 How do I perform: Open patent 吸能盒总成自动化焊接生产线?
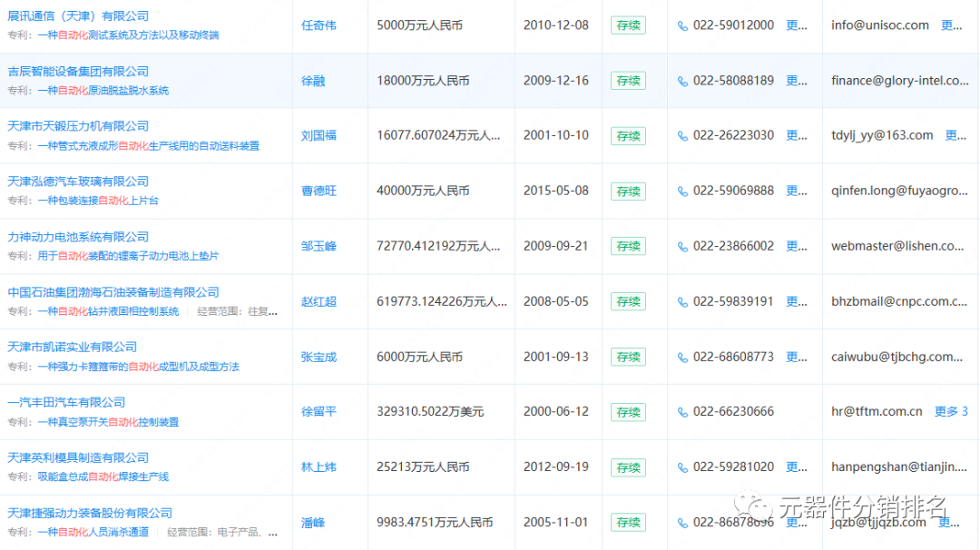[103, 476]
